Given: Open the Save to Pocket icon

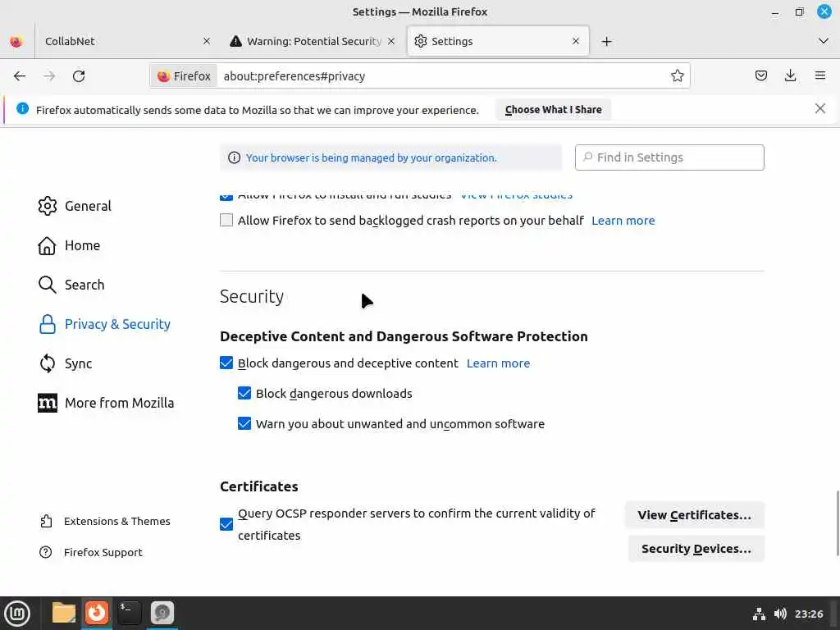Looking at the screenshot, I should [761, 76].
